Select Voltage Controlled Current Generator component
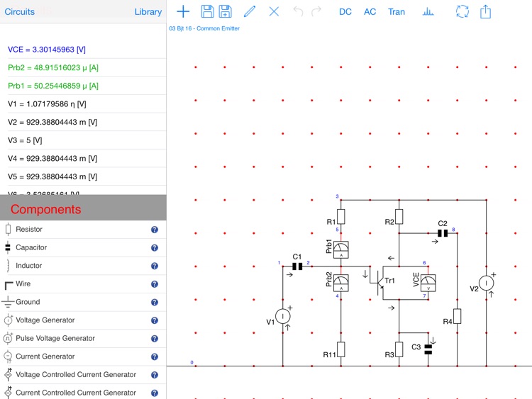This screenshot has height=399, width=532. [83, 375]
